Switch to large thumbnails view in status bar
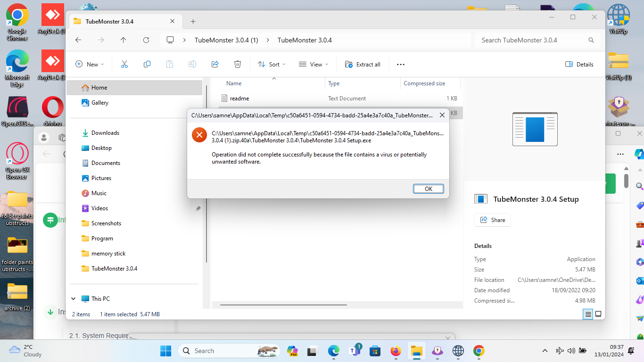Screen dimensions: 644x362 (x=598, y=314)
